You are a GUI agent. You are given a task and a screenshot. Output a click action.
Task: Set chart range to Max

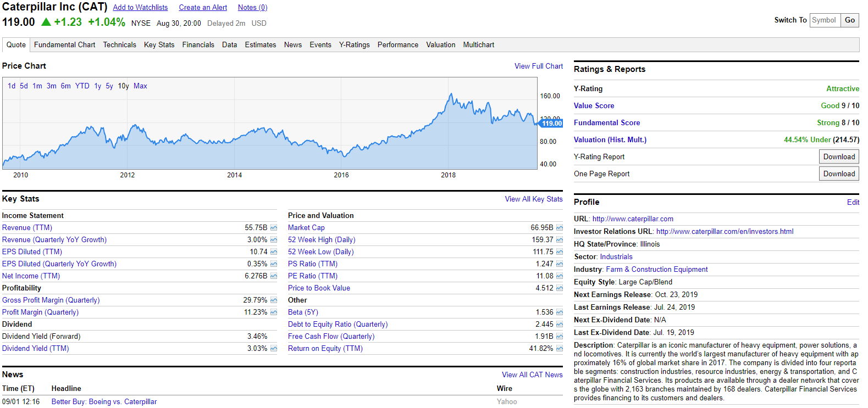coord(140,86)
